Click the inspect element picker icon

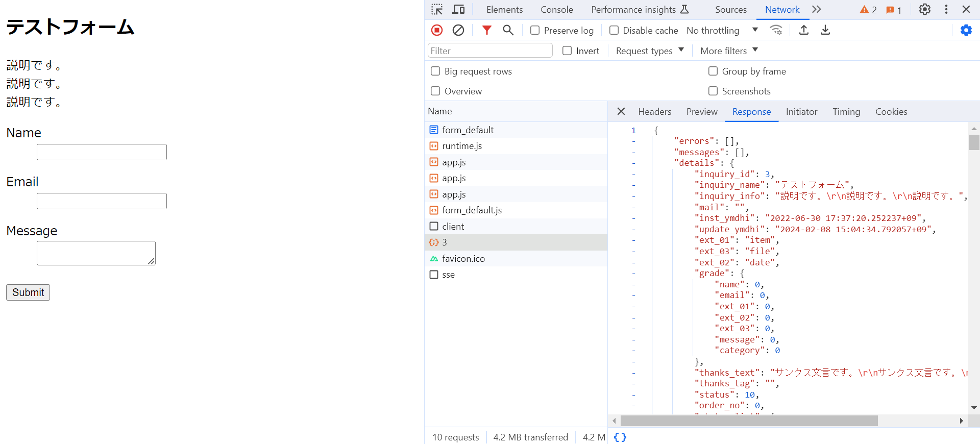coord(437,10)
